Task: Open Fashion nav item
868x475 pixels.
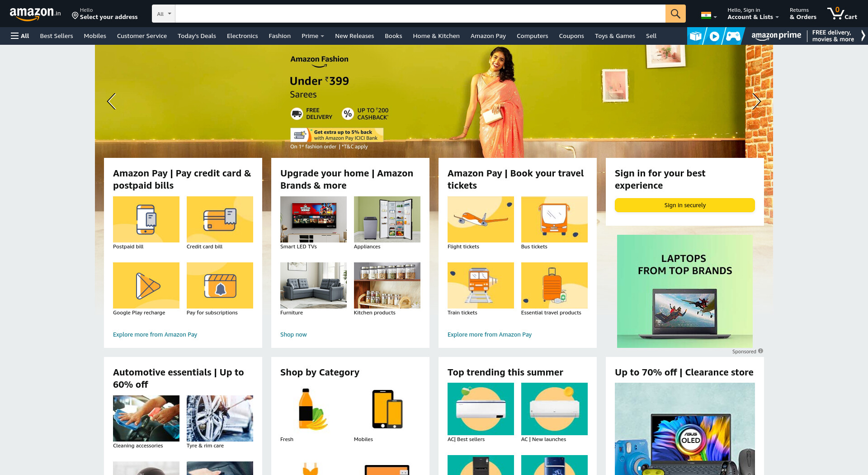Action: pos(280,36)
